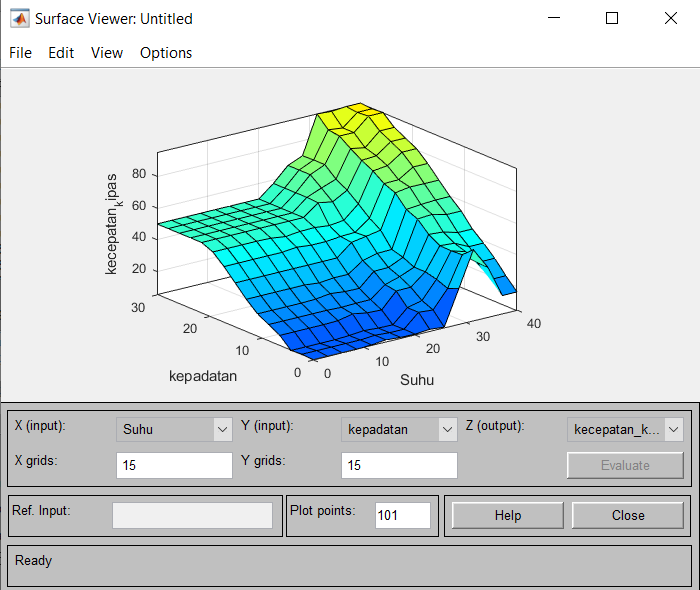Click the Ref. Input: label
The width and height of the screenshot is (700, 590).
(41, 510)
